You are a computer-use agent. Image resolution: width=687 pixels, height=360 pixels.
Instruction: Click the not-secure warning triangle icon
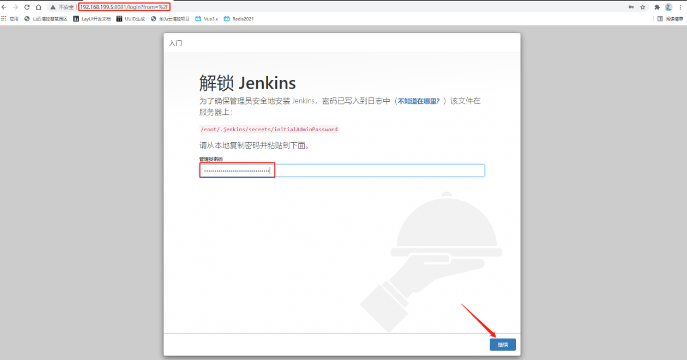pyautogui.click(x=53, y=7)
